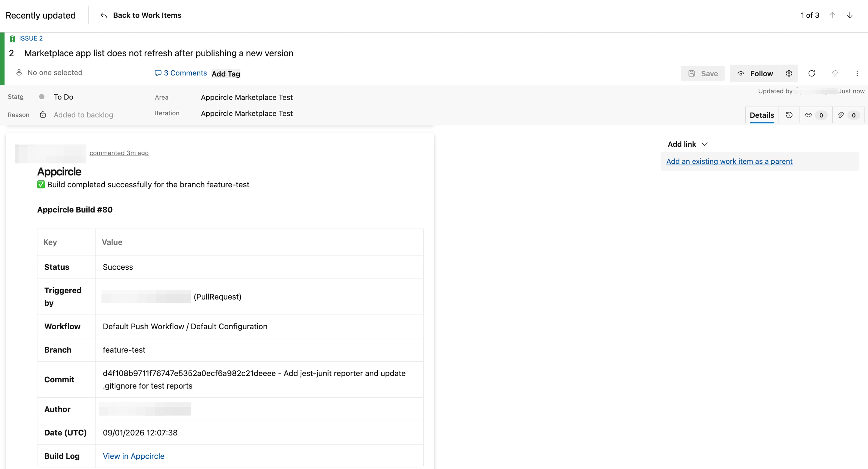Open 3 Comments link
This screenshot has width=868, height=469.
[x=185, y=73]
